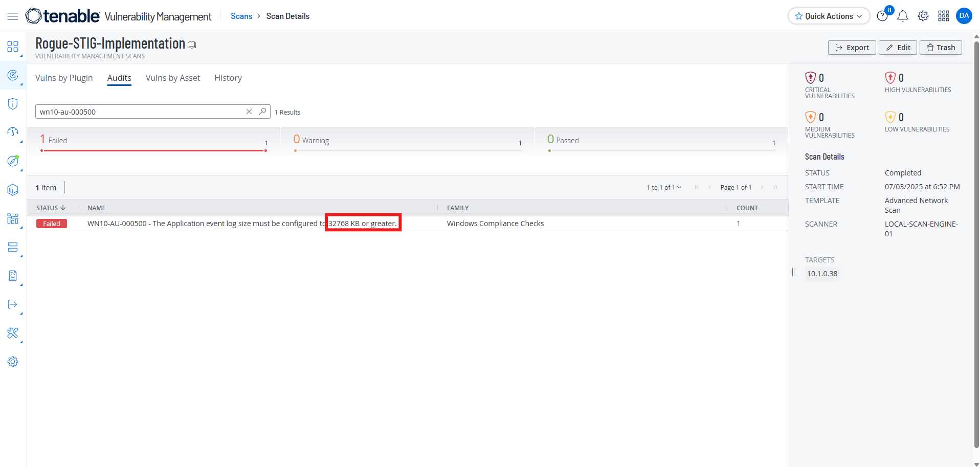Click the settings gear in left sidebar

click(13, 362)
